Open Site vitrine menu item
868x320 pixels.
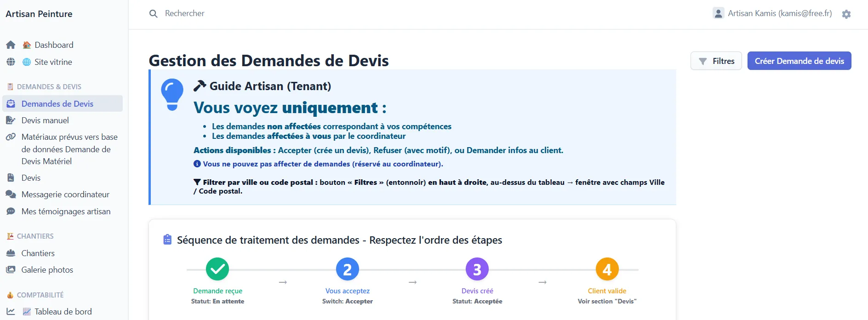click(53, 62)
